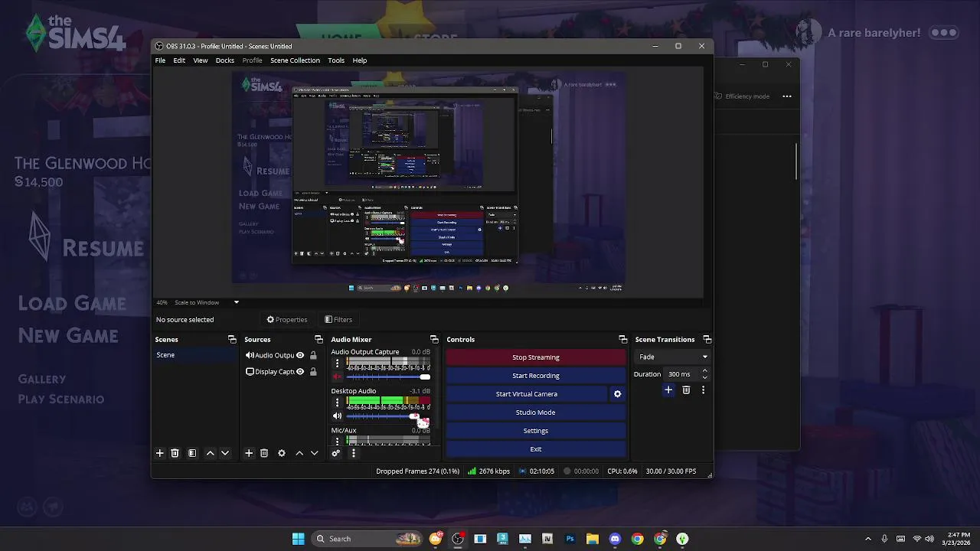Show hidden system tray icons chevron
This screenshot has height=551, width=980.
click(867, 539)
